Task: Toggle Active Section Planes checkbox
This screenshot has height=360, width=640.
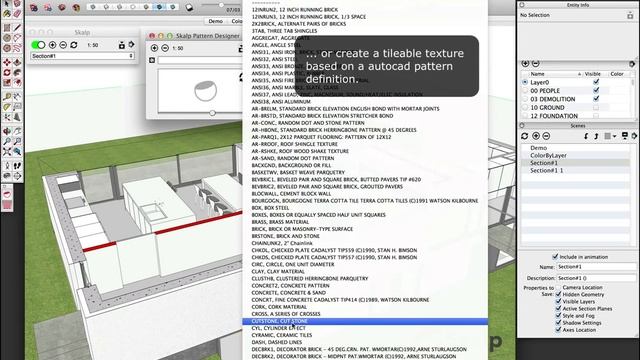Action: 558,309
